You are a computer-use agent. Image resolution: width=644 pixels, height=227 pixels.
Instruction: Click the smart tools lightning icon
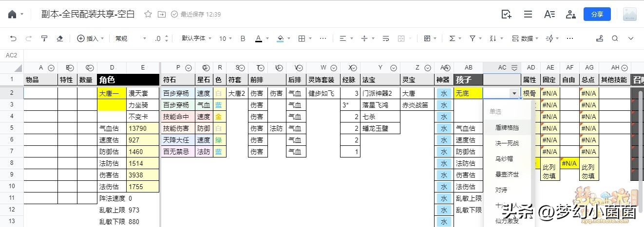[x=549, y=38]
